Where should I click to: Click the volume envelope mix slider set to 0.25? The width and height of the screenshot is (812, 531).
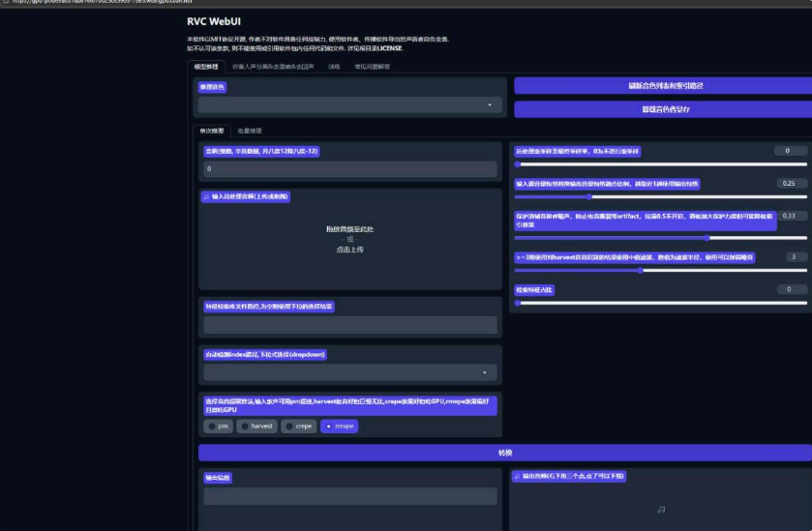point(661,196)
